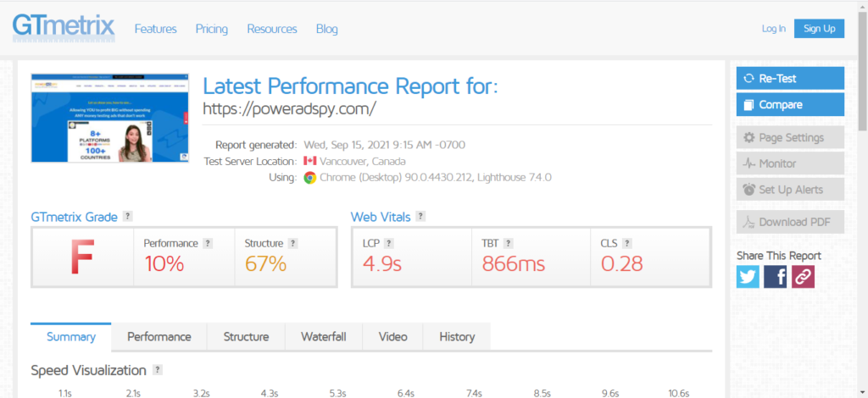The width and height of the screenshot is (868, 398).
Task: Click the 67% structure value
Action: [x=265, y=264]
